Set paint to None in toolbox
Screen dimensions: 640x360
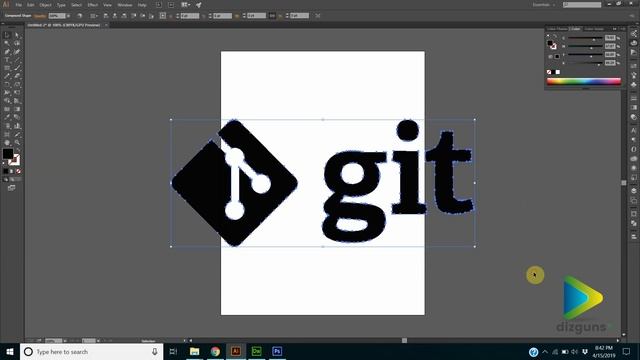18,171
